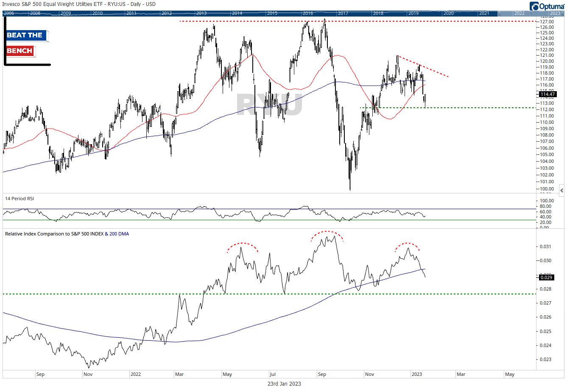Viewport: 567px width, 392px height.
Task: Click the "2022" label on bottom date axis
Action: (136, 374)
